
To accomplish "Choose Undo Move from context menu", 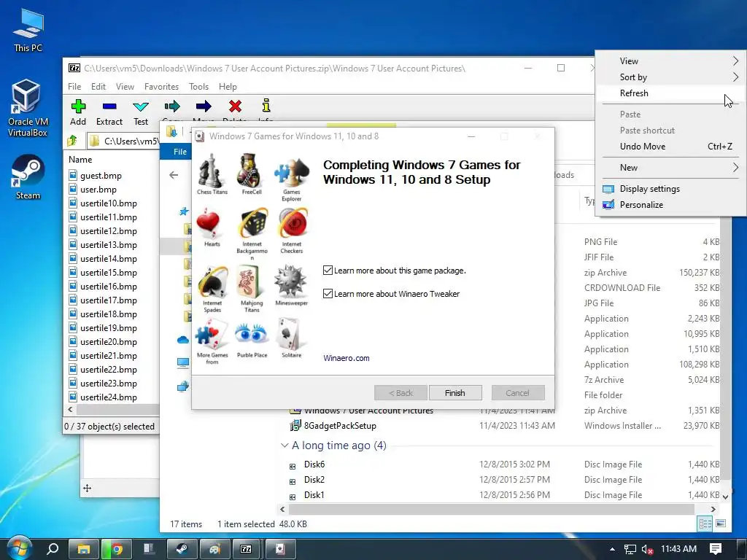I will 671,147.
